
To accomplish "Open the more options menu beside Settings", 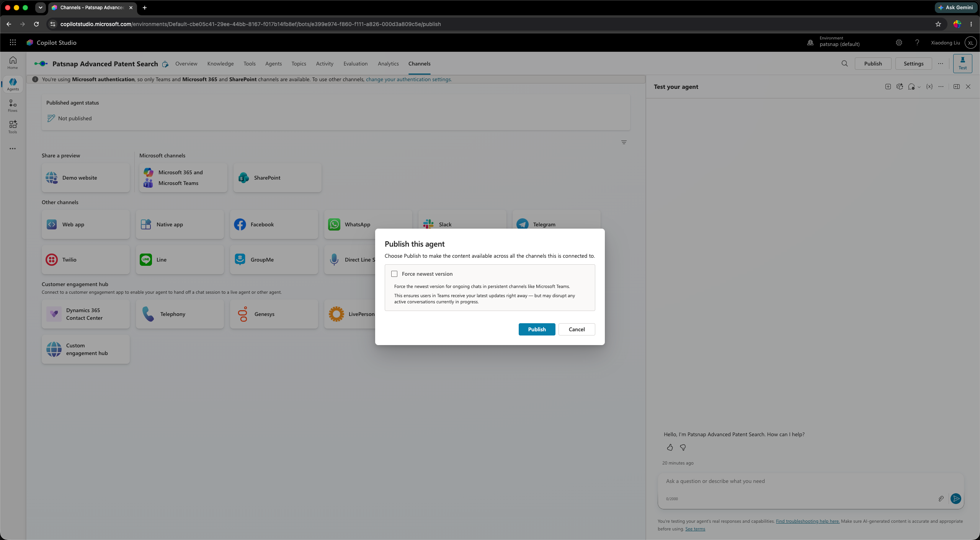I will (x=941, y=64).
